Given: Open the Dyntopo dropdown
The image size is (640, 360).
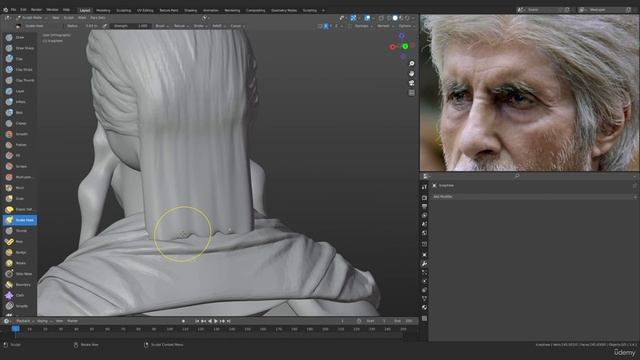Looking at the screenshot, I should pyautogui.click(x=363, y=26).
